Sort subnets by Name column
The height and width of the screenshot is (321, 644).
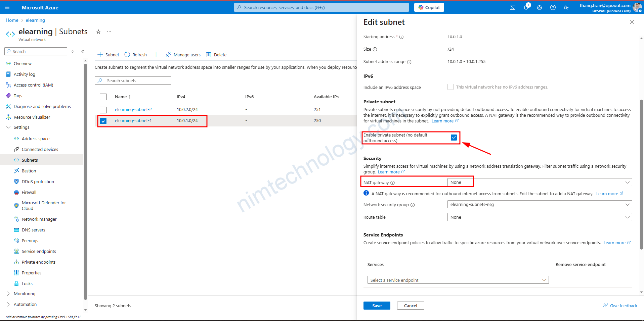tap(123, 97)
